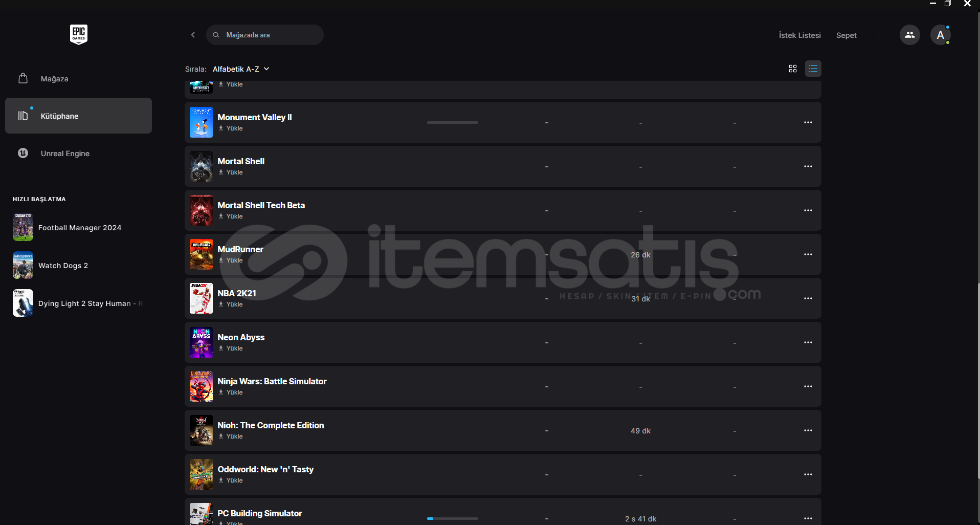Go back with the left arrow
Screen dimensions: 980x525
193,35
